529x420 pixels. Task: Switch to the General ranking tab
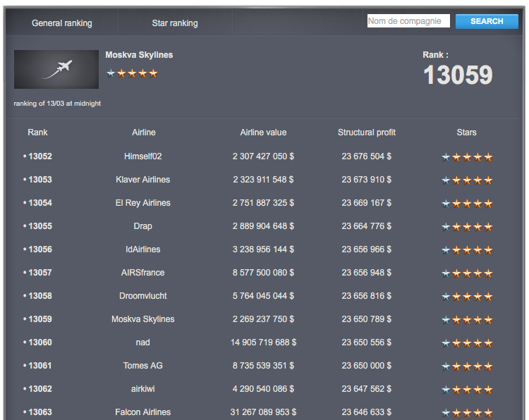pos(62,23)
